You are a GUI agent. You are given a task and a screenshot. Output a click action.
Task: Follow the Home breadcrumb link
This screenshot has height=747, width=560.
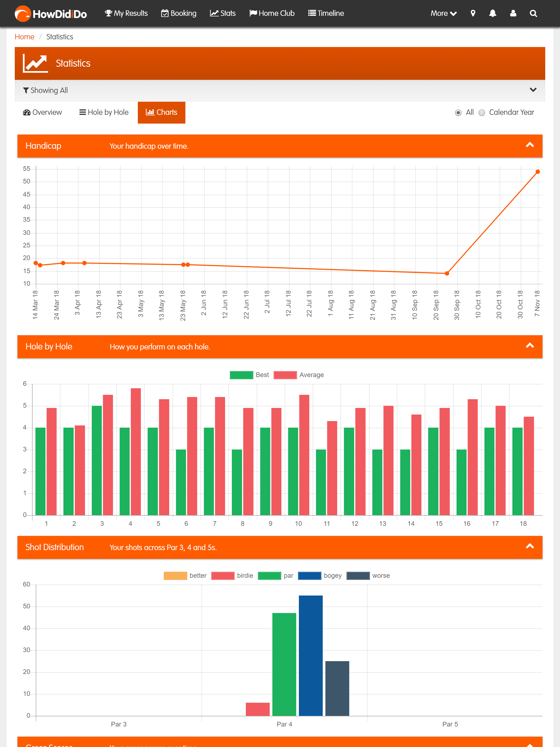24,37
